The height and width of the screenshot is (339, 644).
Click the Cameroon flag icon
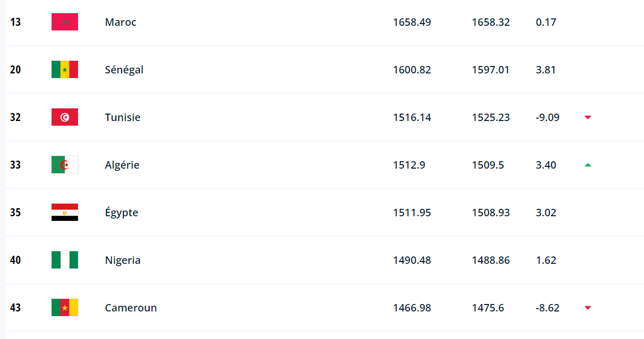(x=65, y=308)
